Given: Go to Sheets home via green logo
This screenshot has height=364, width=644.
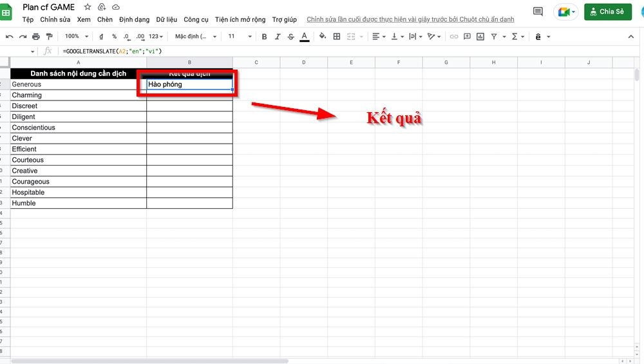Looking at the screenshot, I should [x=6, y=12].
